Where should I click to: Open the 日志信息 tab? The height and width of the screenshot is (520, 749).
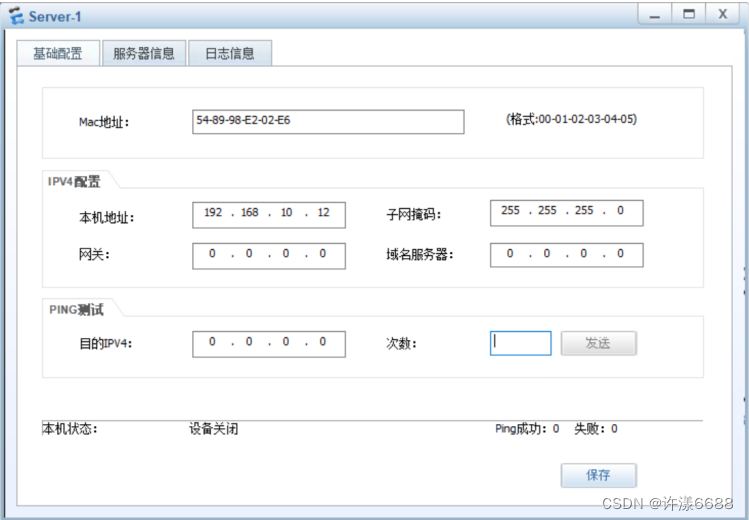230,53
